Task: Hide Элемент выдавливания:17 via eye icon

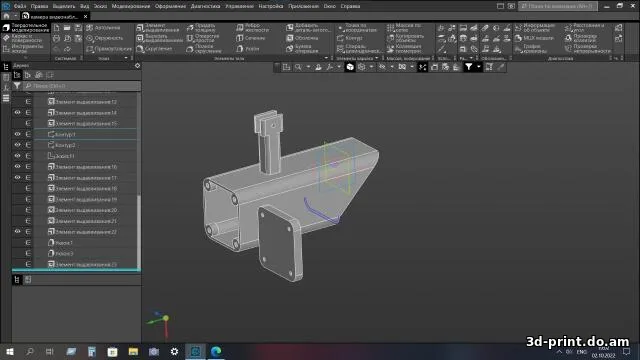Action: pos(18,178)
